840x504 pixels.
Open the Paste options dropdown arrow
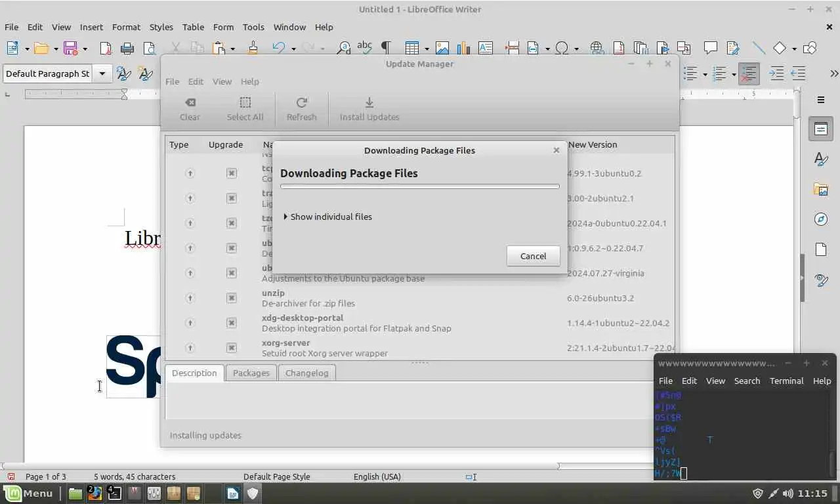pyautogui.click(x=232, y=49)
